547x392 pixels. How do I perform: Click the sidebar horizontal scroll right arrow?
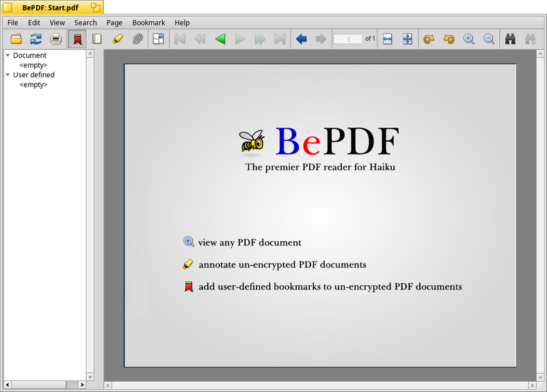tap(82, 384)
